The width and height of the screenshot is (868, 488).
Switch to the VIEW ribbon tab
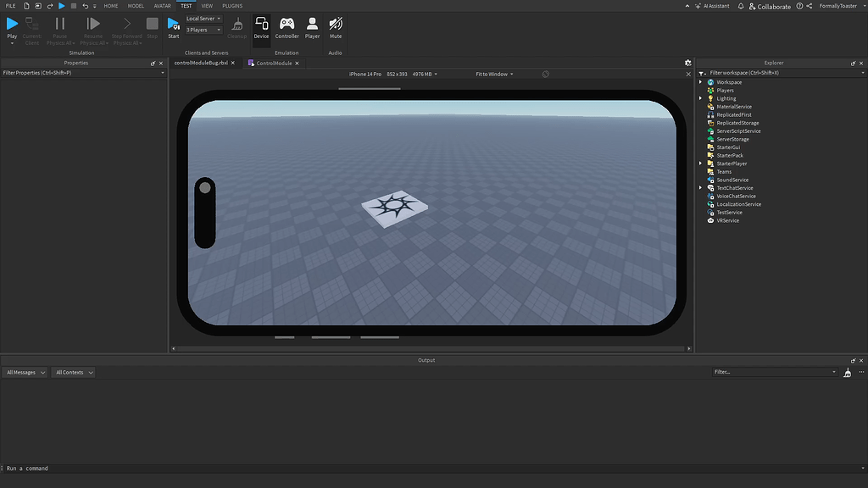(207, 6)
